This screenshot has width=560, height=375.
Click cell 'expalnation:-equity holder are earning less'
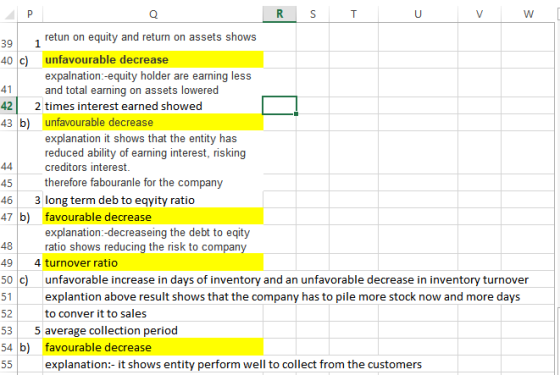(153, 83)
